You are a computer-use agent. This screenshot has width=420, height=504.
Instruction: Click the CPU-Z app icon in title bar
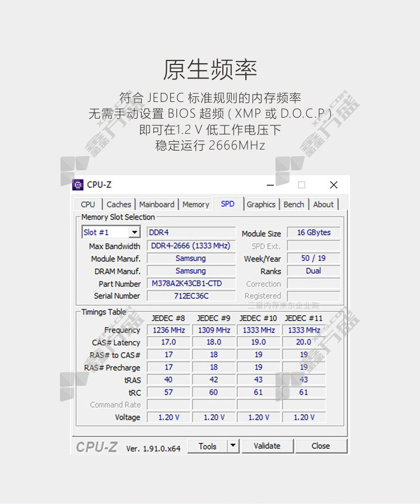coord(78,185)
